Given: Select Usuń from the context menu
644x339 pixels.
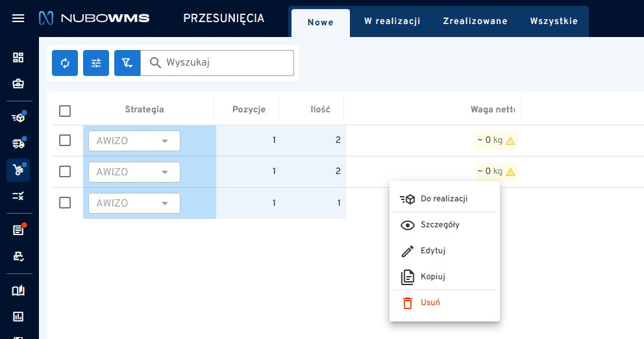Looking at the screenshot, I should point(430,303).
